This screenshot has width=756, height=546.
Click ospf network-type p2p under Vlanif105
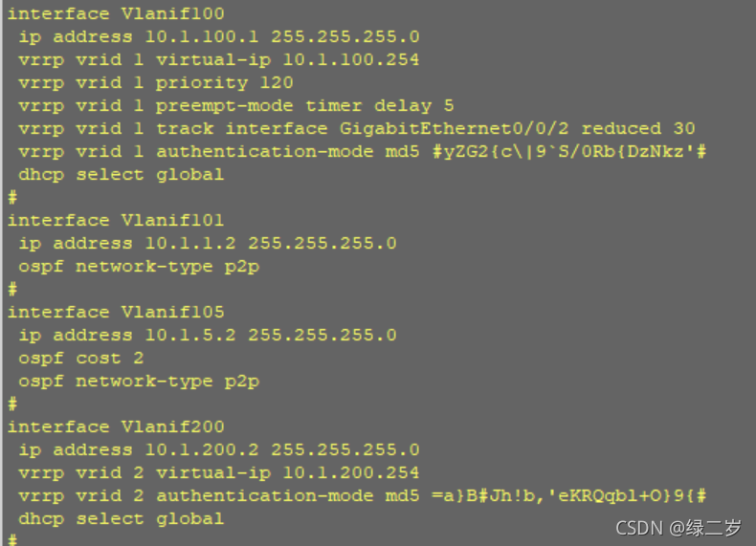tap(139, 382)
